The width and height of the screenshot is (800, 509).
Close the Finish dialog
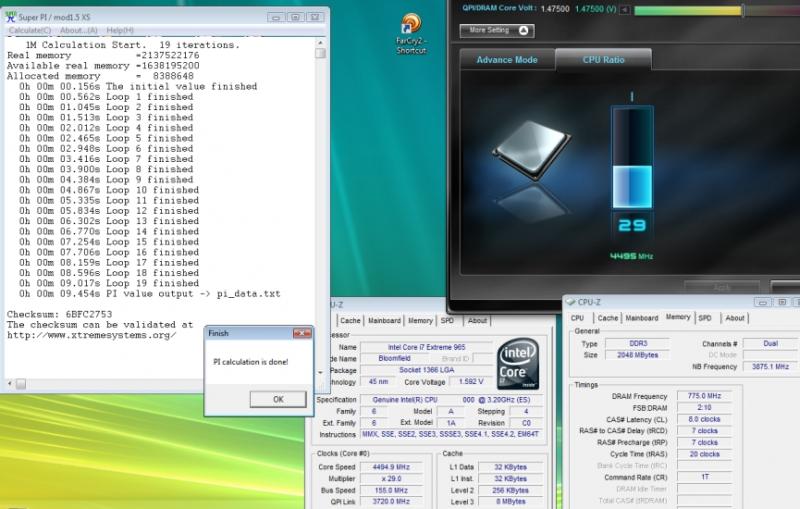point(302,333)
